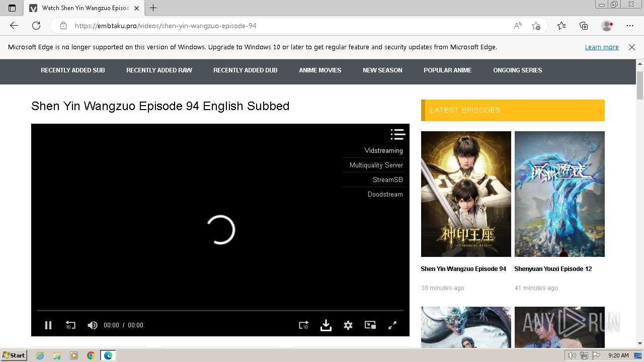
Task: Toggle picture-in-picture mode
Action: (x=370, y=325)
